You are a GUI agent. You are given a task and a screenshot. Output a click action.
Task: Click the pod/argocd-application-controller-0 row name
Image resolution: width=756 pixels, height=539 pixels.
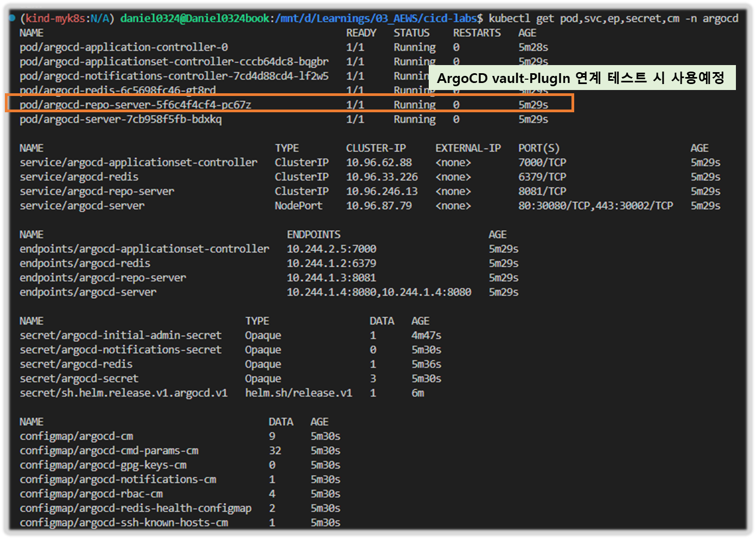[x=124, y=47]
